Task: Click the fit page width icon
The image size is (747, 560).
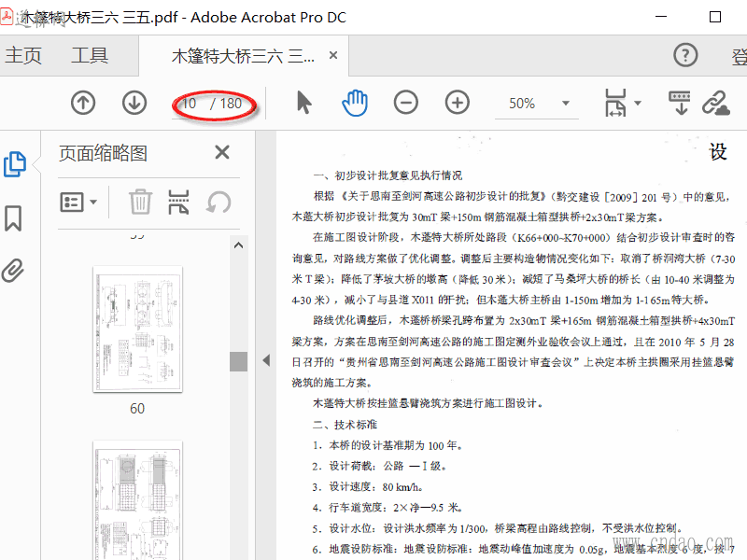Action: click(615, 103)
